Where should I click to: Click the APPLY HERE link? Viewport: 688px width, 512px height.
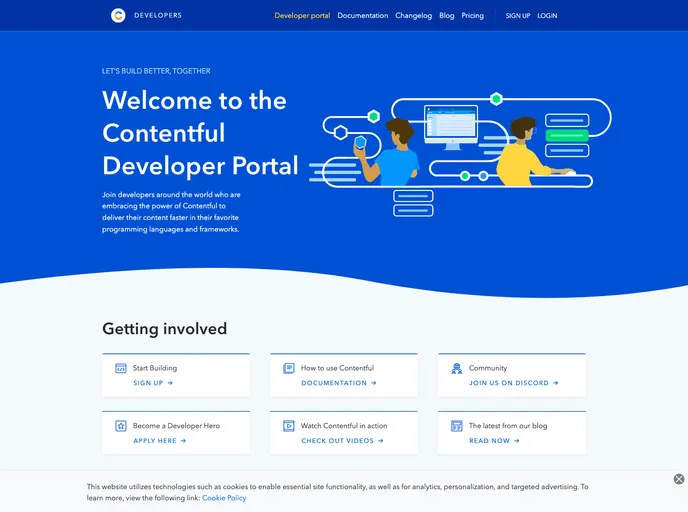pos(154,441)
